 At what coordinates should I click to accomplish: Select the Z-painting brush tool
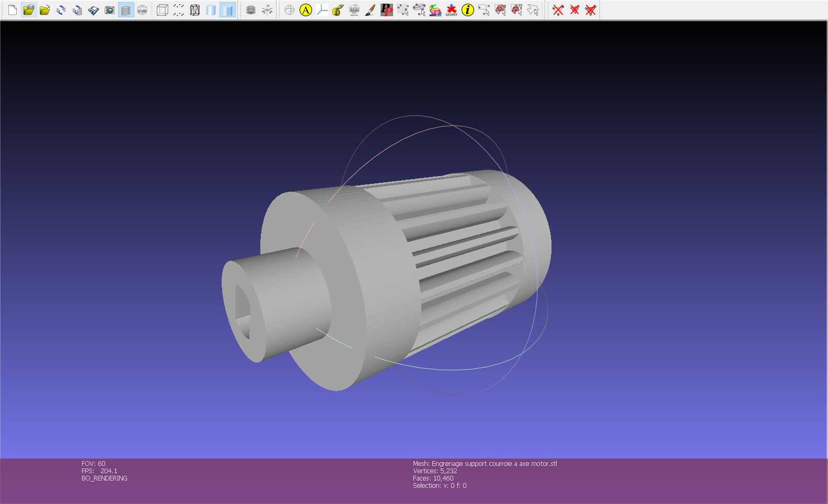[x=370, y=10]
